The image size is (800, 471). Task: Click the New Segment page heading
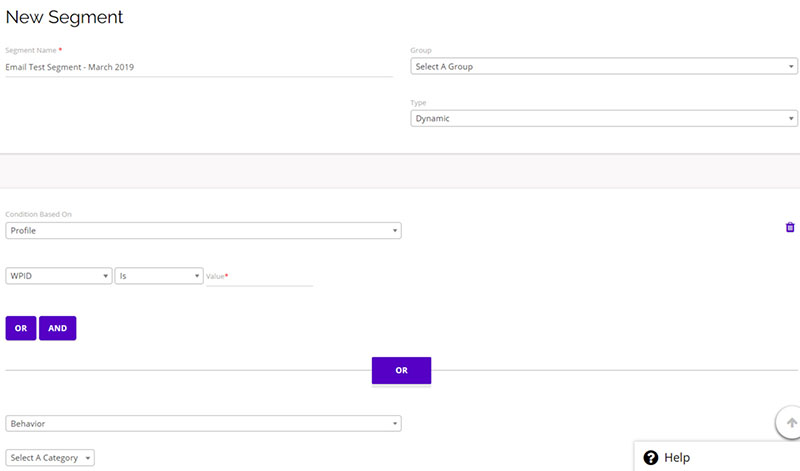tap(64, 17)
